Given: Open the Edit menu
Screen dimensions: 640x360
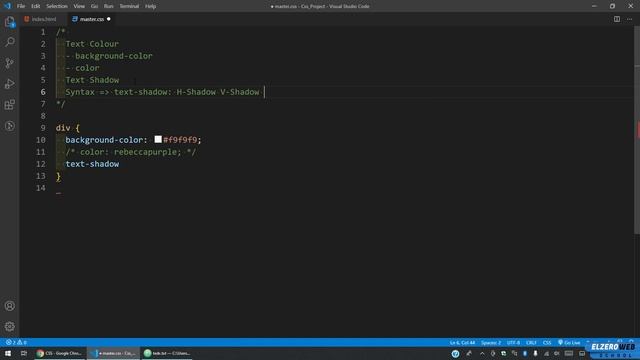Looking at the screenshot, I should click(36, 6).
